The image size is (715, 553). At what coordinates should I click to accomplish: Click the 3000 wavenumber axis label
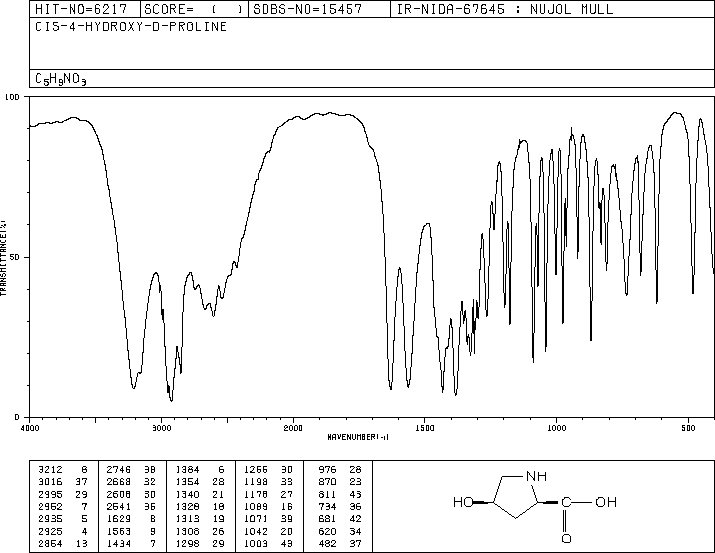pos(161,428)
